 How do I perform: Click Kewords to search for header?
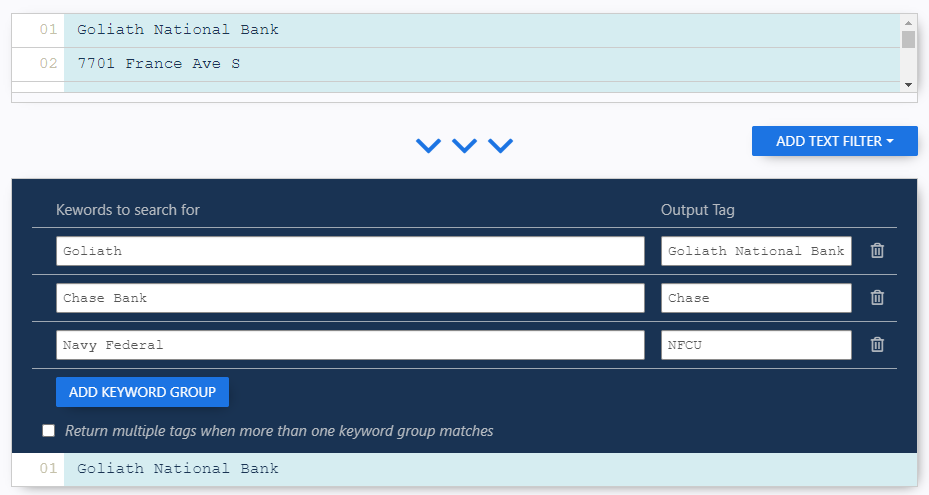[x=127, y=210]
